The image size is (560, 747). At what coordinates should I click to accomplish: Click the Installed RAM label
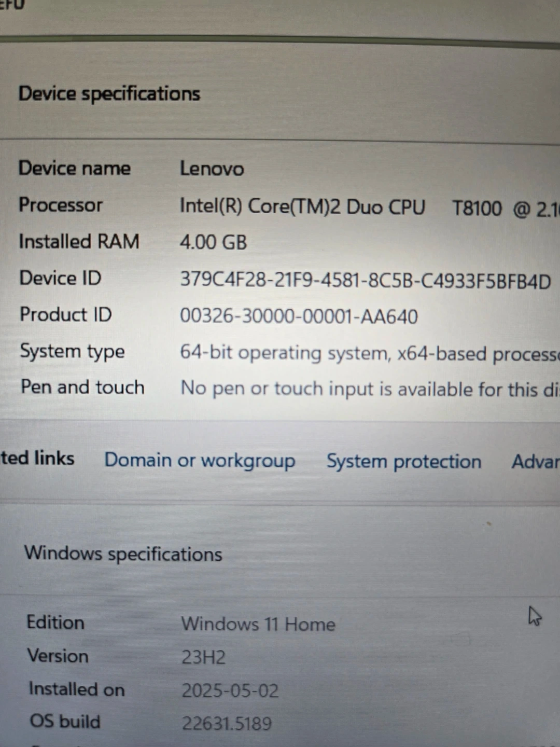pyautogui.click(x=79, y=242)
